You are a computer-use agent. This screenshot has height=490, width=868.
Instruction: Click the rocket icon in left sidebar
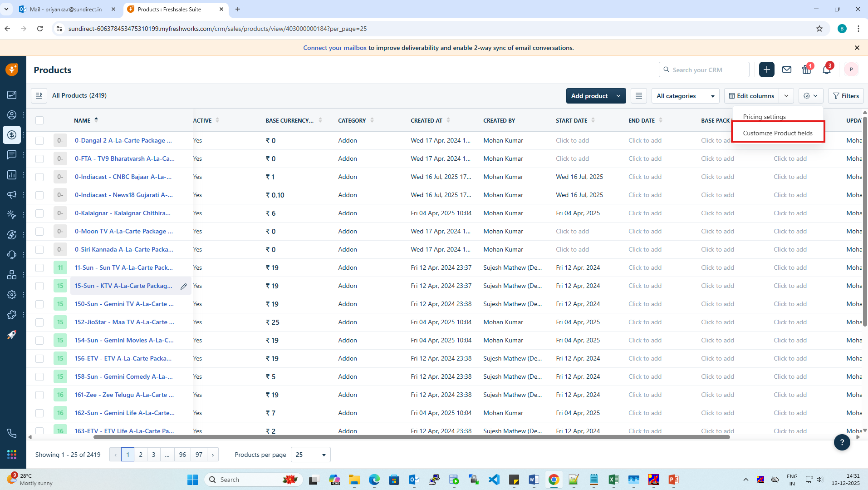click(x=12, y=335)
